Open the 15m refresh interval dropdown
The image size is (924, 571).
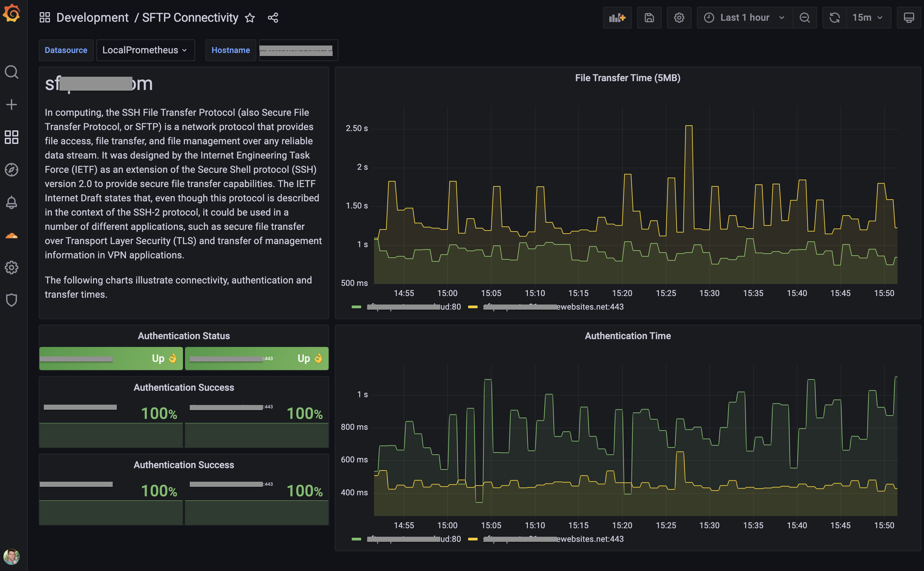(868, 18)
